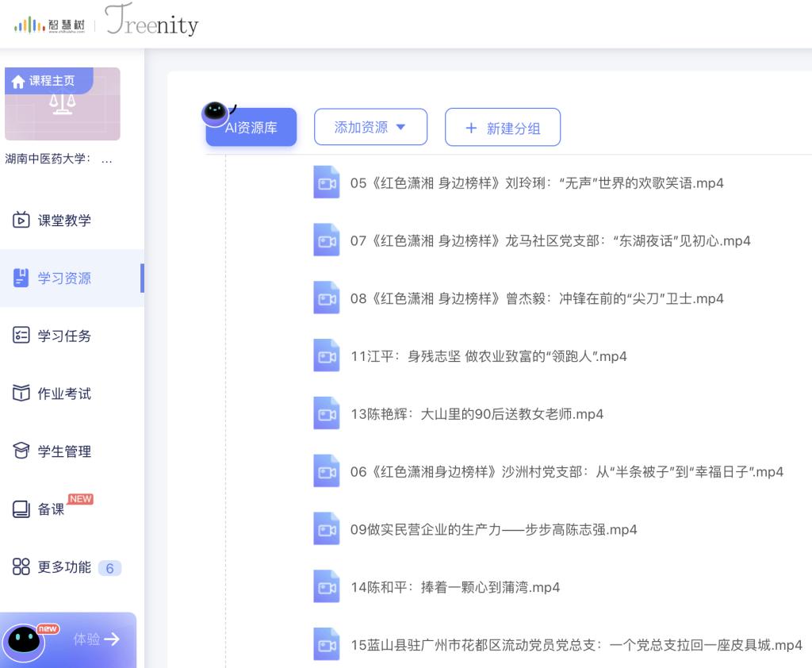Click the video file icon for 05 刘玲琍
The width and height of the screenshot is (812, 668).
pyautogui.click(x=326, y=182)
